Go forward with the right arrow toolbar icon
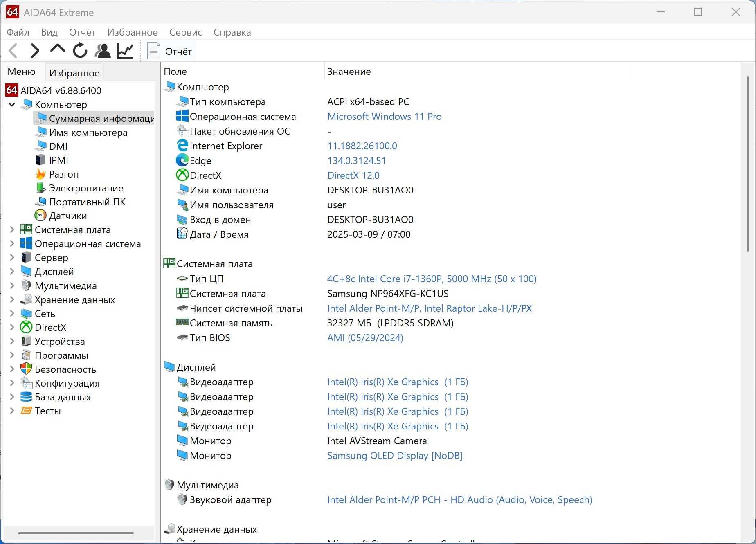Image resolution: width=756 pixels, height=544 pixels. point(35,51)
